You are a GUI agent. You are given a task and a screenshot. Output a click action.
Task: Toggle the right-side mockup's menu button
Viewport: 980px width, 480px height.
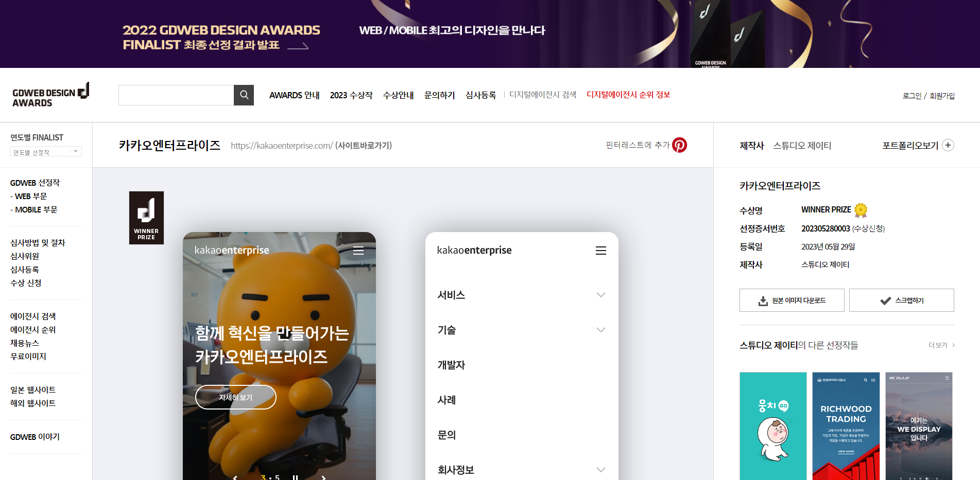coord(600,251)
